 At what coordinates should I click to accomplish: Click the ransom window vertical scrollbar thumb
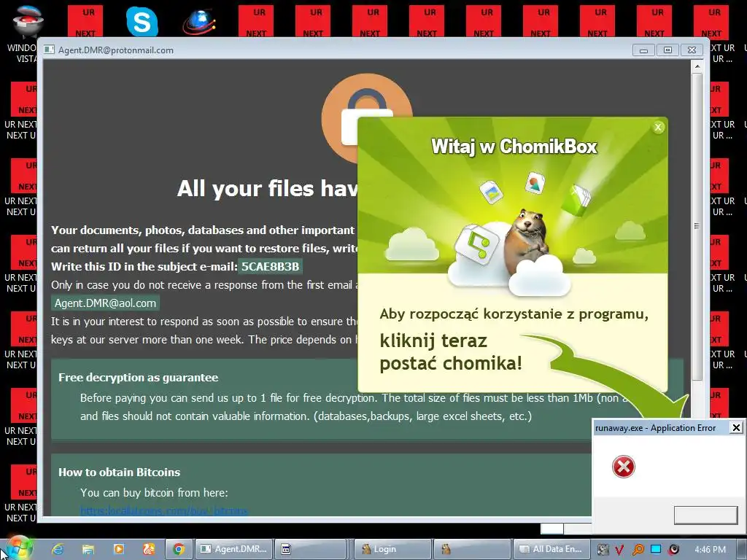coord(697,226)
